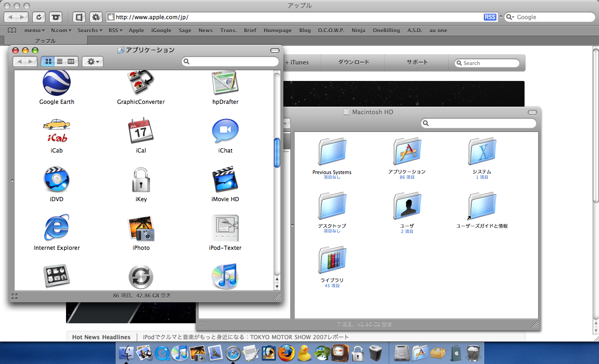Open the O.C.O.W.P. bookmark
Image resolution: width=599 pixels, height=364 pixels.
point(331,30)
